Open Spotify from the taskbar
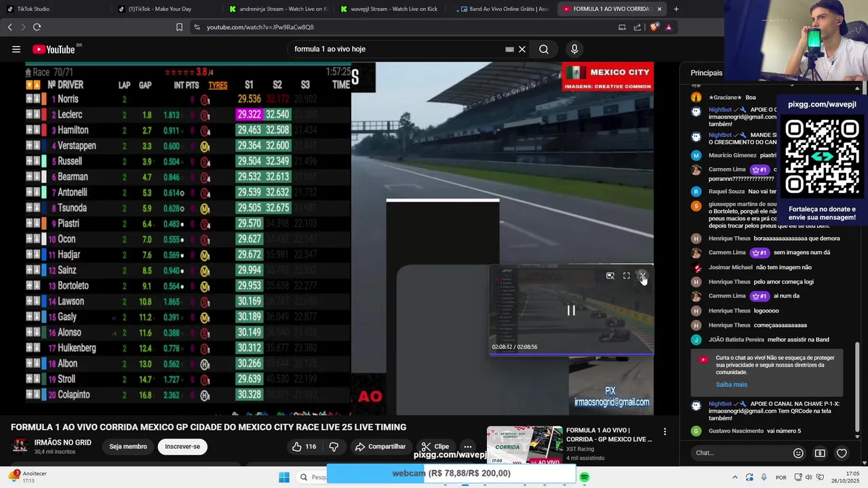 585,477
